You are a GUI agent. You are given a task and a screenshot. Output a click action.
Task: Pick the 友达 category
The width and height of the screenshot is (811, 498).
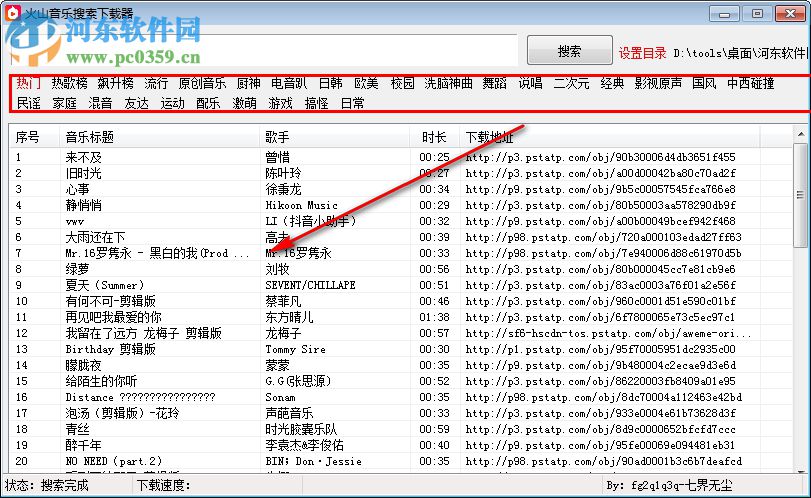tap(137, 103)
